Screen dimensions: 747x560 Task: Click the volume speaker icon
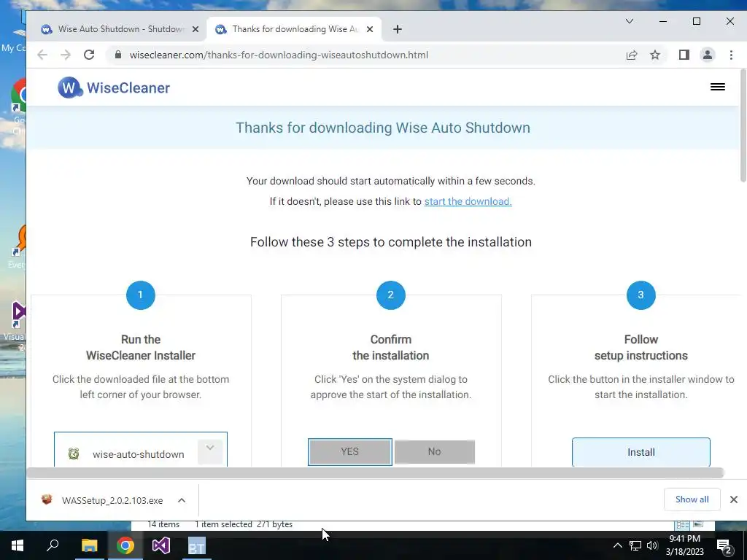tap(652, 545)
